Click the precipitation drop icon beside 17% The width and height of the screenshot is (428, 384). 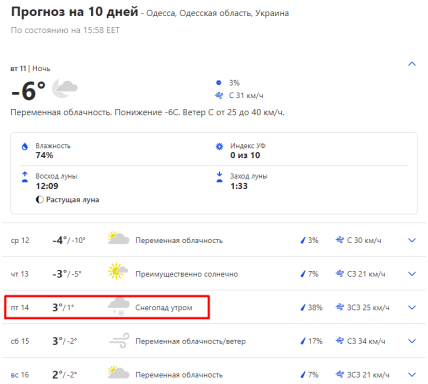click(x=303, y=341)
